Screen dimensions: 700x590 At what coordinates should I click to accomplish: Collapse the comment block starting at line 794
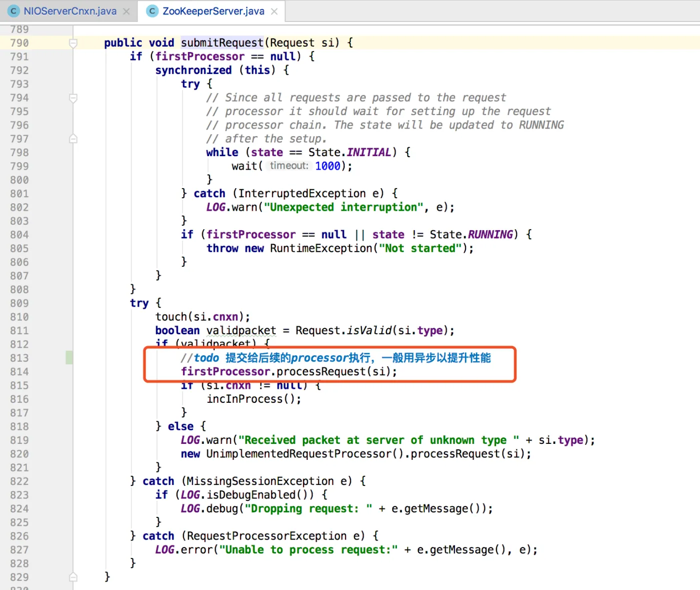point(73,98)
